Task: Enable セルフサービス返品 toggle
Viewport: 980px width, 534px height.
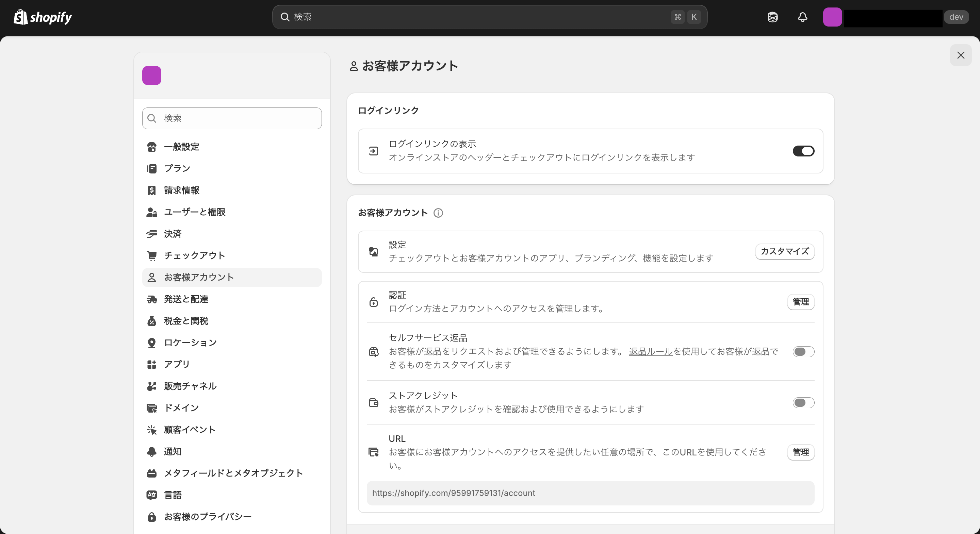Action: point(803,351)
